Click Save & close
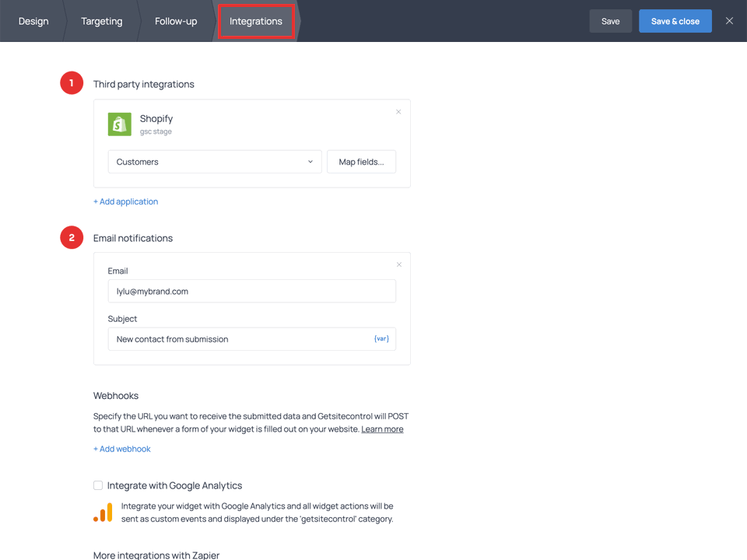 pyautogui.click(x=675, y=21)
